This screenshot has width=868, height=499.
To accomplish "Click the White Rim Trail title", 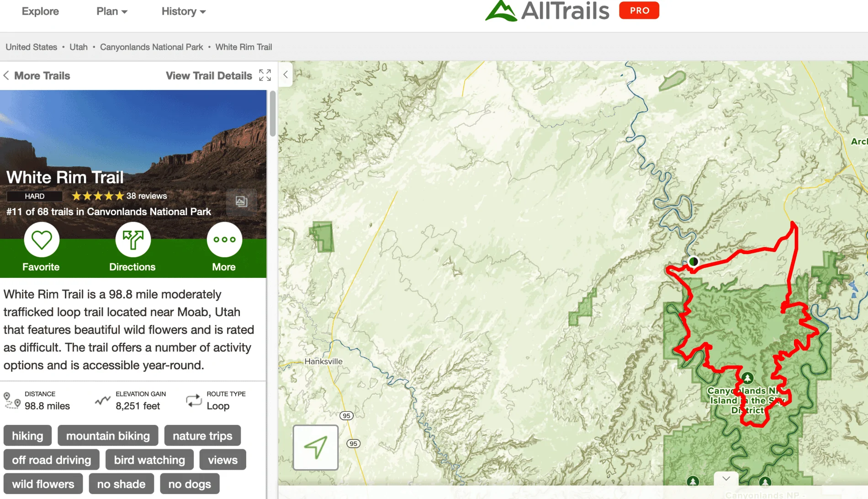I will [65, 177].
